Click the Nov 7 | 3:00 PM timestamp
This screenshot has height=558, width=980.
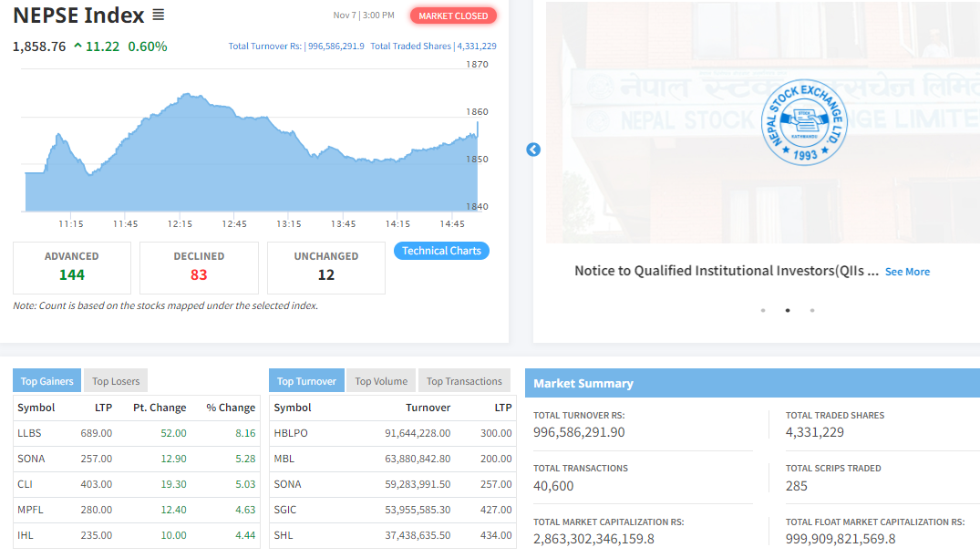(364, 15)
